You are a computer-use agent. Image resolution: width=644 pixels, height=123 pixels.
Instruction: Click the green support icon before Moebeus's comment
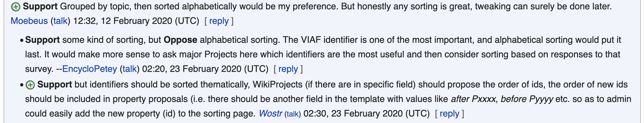pyautogui.click(x=16, y=7)
